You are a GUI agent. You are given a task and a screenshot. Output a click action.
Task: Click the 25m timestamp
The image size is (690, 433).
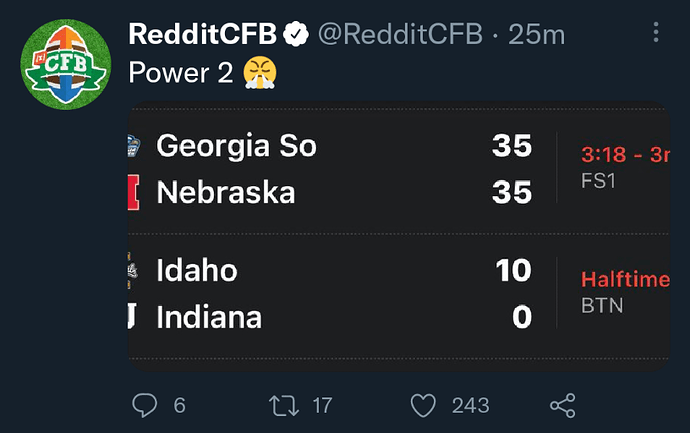[x=536, y=34]
